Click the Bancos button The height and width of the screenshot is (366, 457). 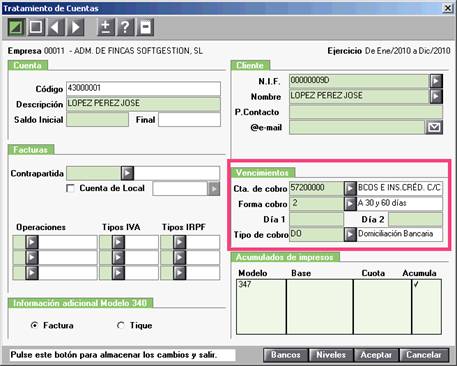click(286, 355)
